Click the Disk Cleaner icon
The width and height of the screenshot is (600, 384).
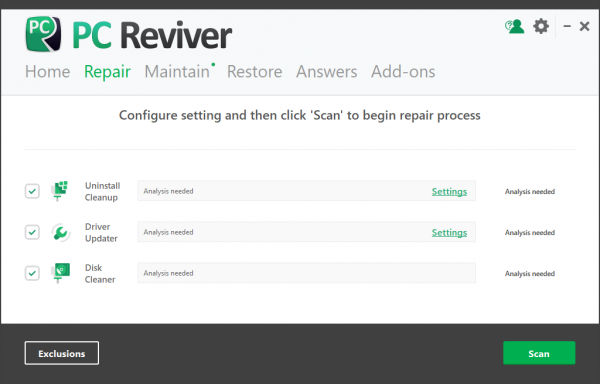[60, 273]
